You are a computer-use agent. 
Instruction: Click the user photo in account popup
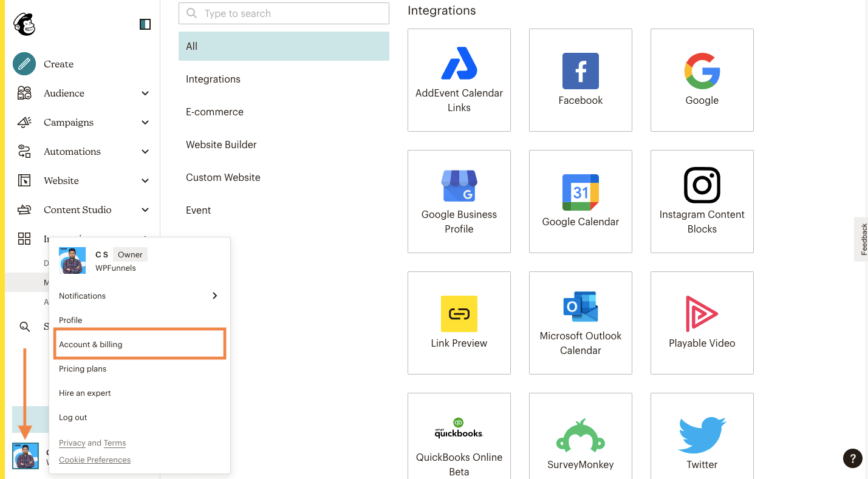[x=72, y=261]
